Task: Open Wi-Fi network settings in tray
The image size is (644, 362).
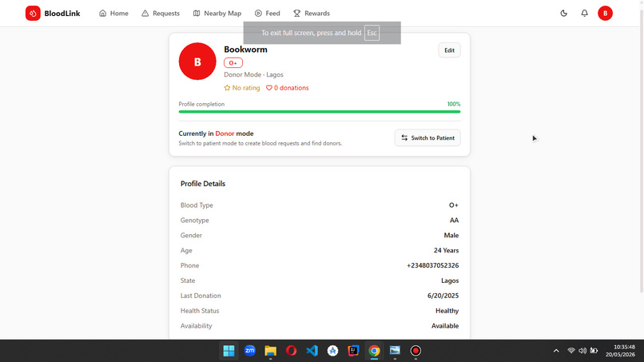Action: click(x=571, y=351)
